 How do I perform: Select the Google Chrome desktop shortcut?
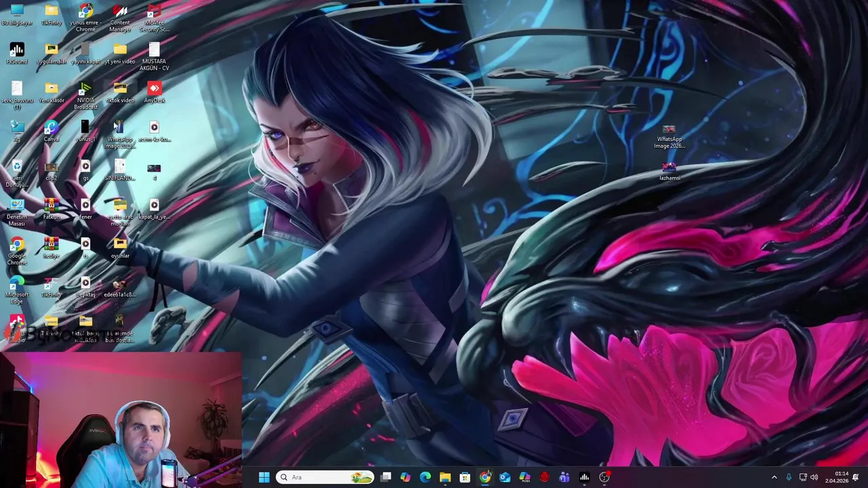[x=17, y=251]
